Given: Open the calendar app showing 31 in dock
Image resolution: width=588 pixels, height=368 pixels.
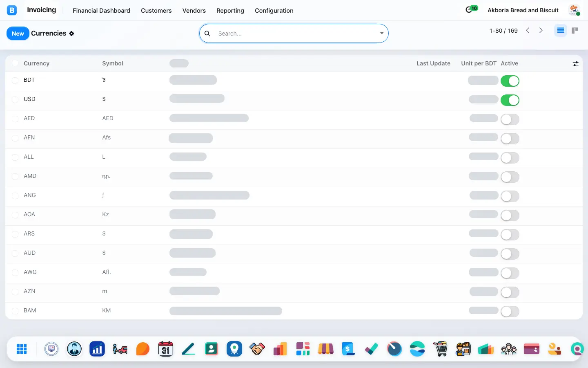Looking at the screenshot, I should click(166, 349).
